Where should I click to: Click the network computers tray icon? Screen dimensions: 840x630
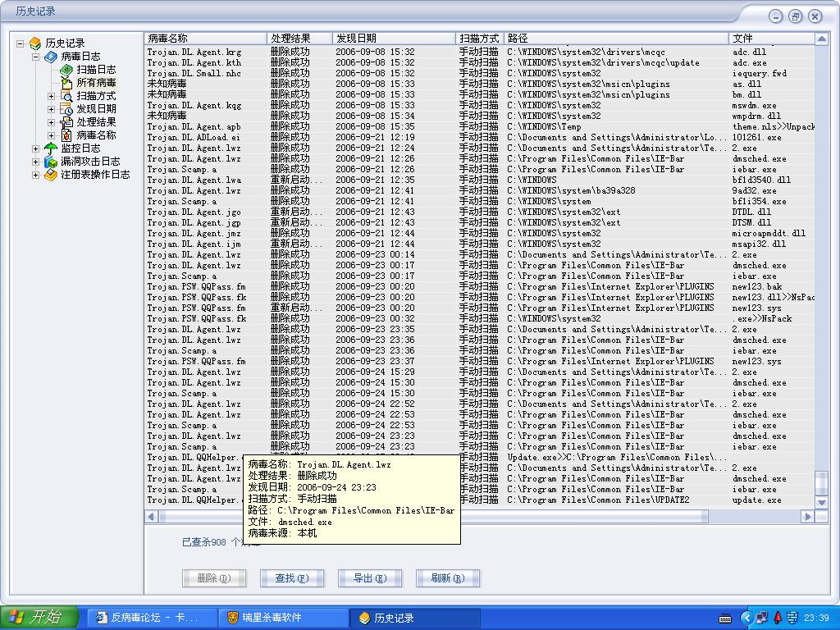762,618
